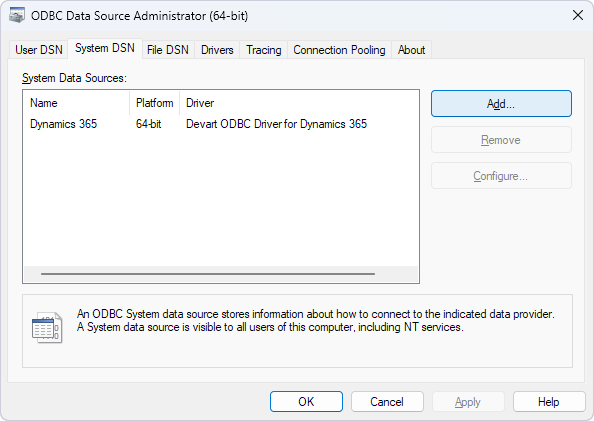Click the ODBC Administrator title bar icon

[x=17, y=16]
